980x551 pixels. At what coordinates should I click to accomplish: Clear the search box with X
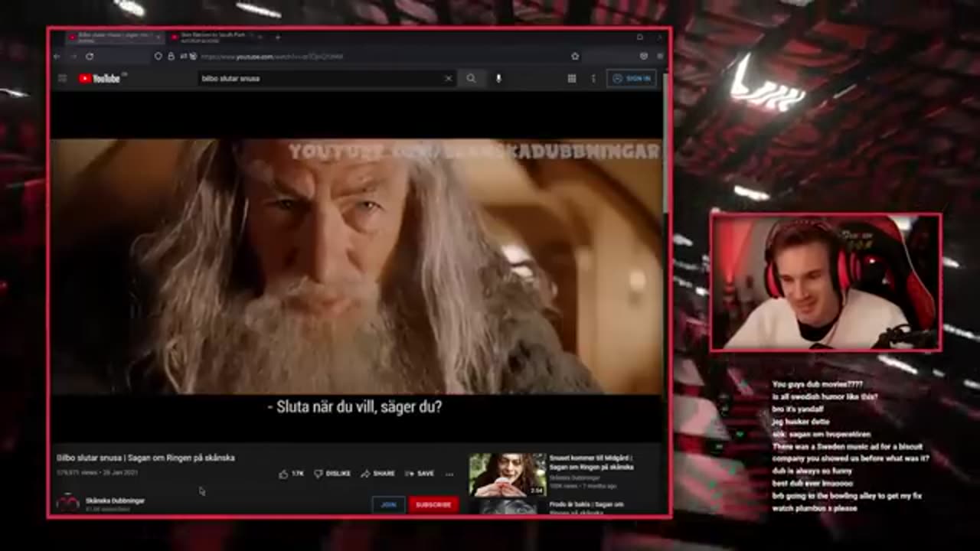tap(449, 78)
